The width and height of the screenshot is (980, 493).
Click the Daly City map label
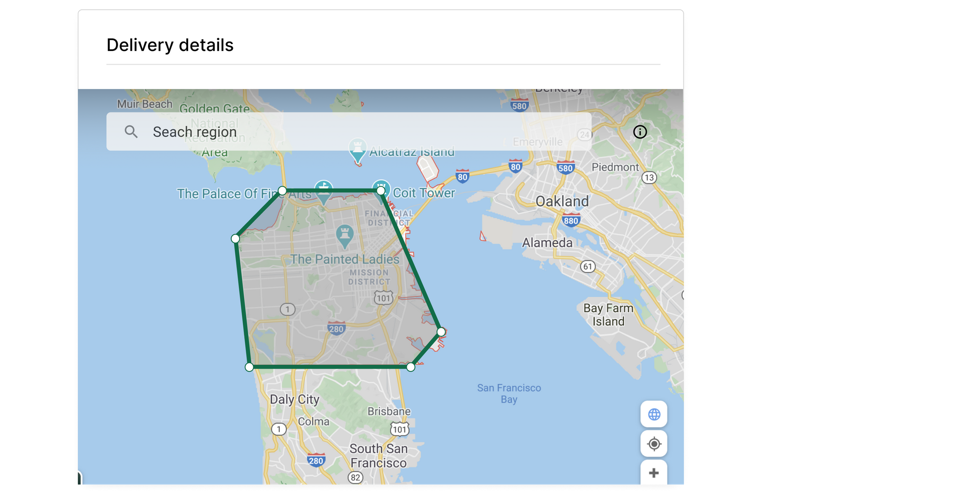coord(294,399)
